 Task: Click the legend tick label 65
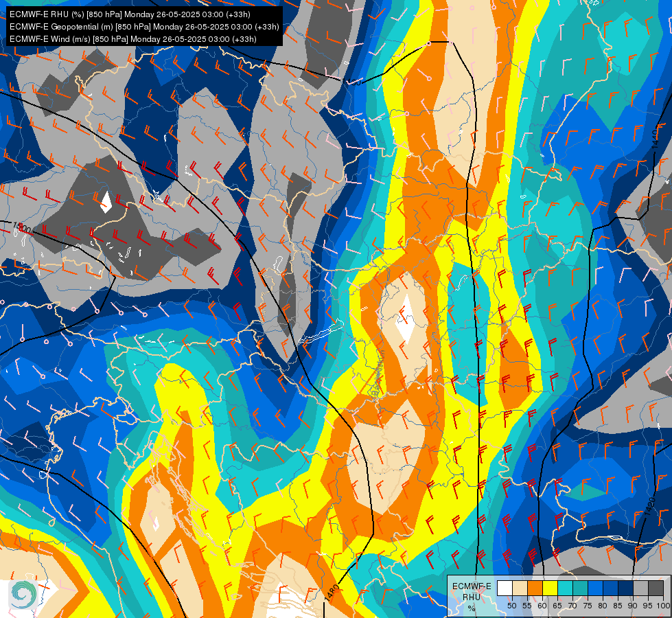(x=557, y=606)
